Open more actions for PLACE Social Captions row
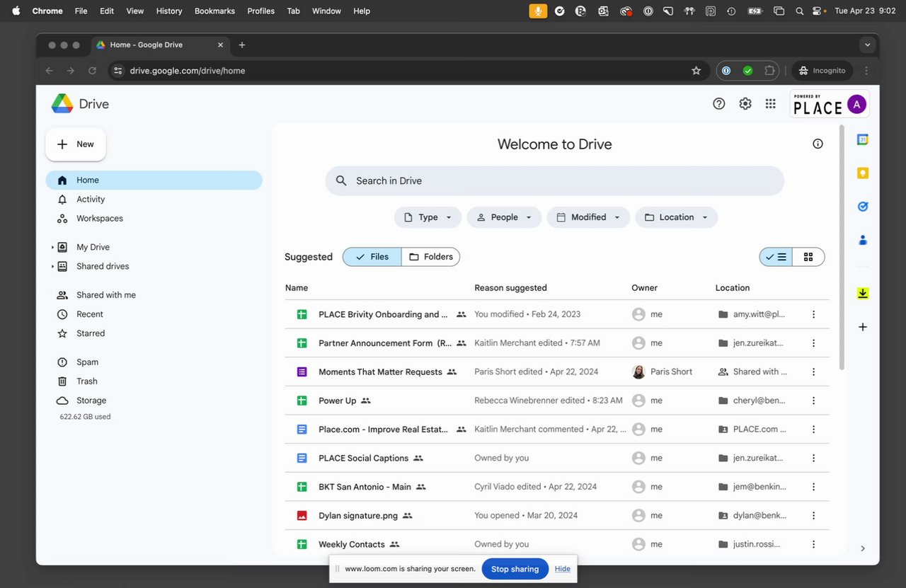 click(x=814, y=458)
